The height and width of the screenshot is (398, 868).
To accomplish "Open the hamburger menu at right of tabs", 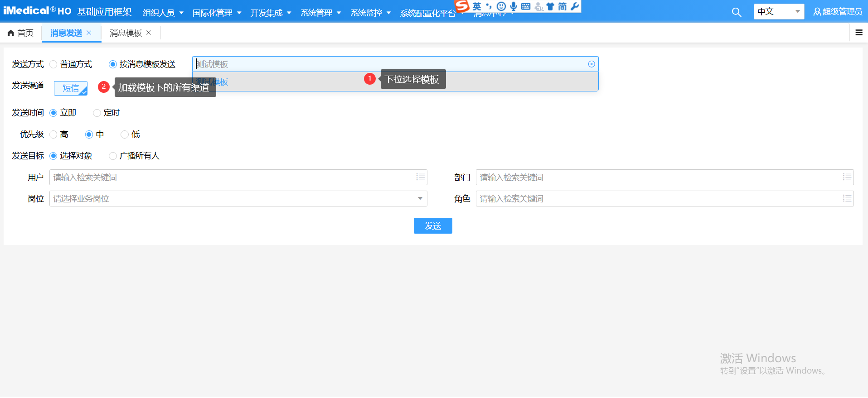I will pos(858,33).
